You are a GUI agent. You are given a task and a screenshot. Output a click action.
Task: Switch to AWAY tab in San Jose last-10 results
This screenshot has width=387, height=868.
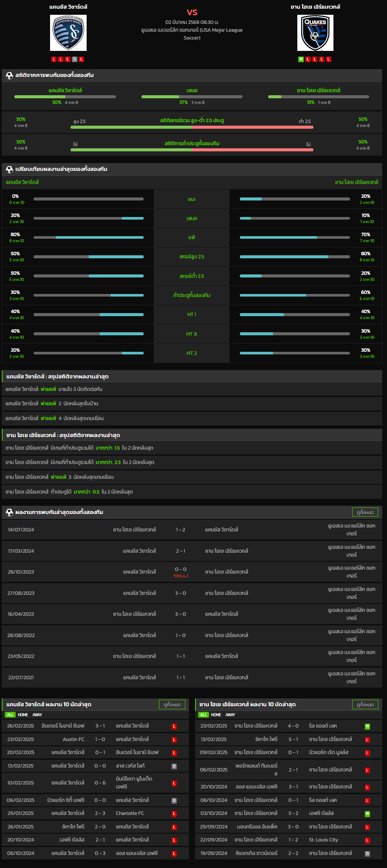tap(230, 715)
